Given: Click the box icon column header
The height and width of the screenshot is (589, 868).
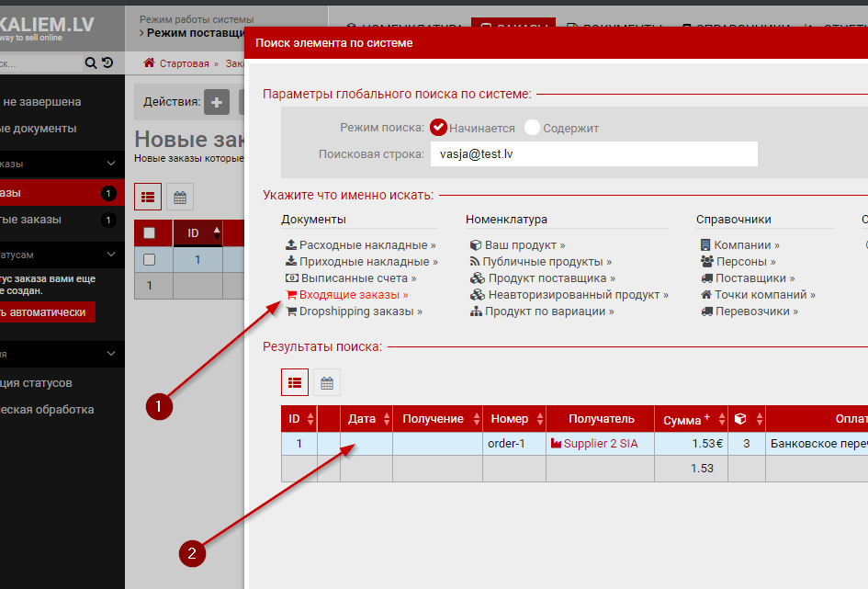Looking at the screenshot, I should (x=740, y=419).
